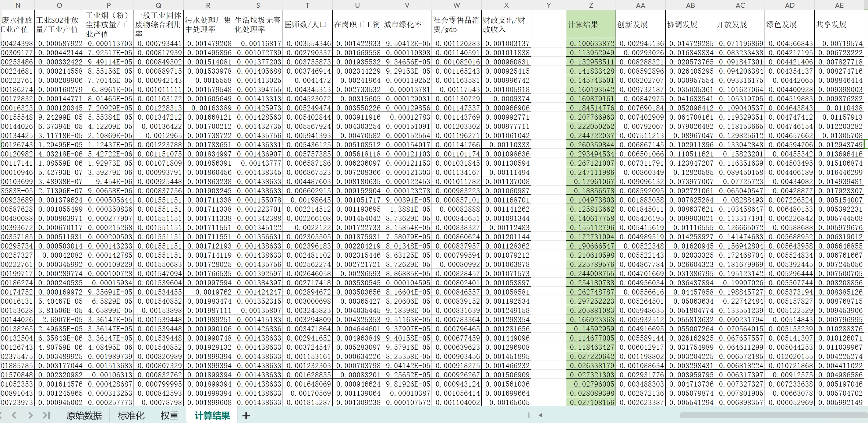The image size is (868, 423).
Task: Click the horizontal scrollbar thumb
Action: tap(773, 415)
